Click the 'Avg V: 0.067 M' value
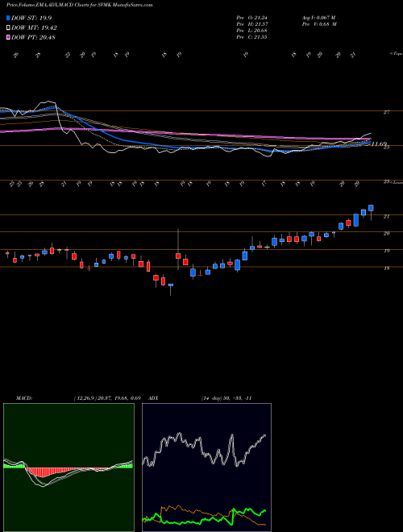Viewport: 403px width, 532px height. (318, 17)
